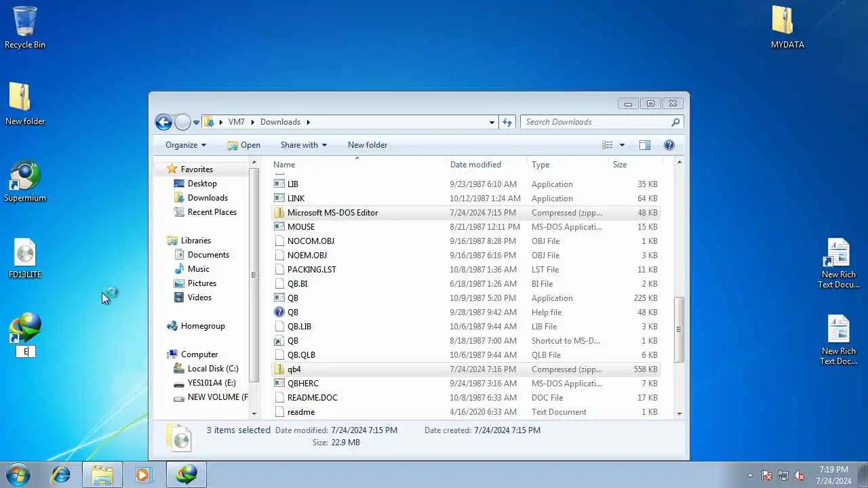
Task: Click the search magnifier icon
Action: pos(675,122)
